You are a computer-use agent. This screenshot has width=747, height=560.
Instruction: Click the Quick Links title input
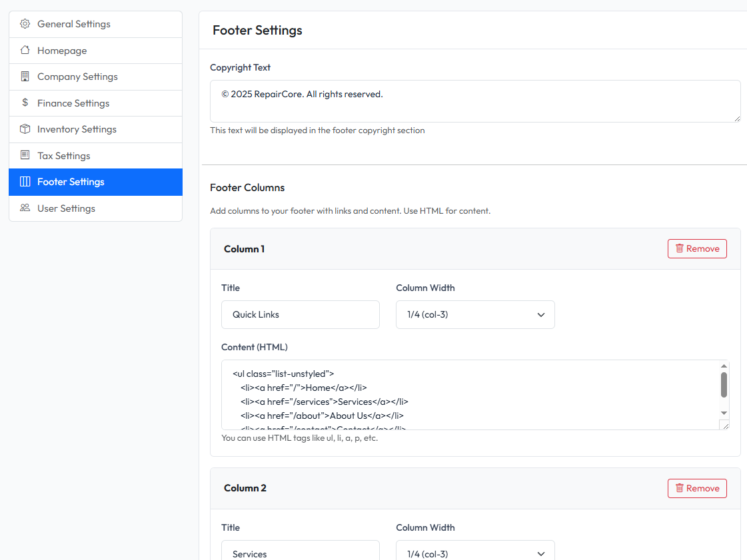click(300, 314)
